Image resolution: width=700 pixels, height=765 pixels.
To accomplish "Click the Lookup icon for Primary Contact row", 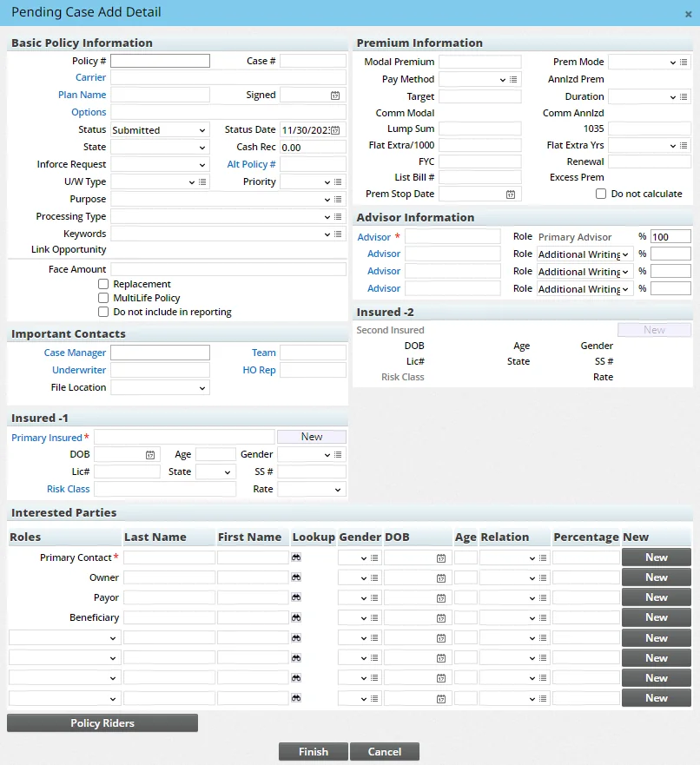I will (296, 557).
